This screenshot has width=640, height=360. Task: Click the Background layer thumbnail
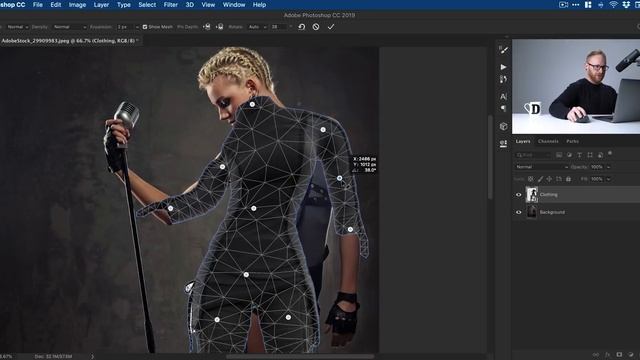(531, 212)
